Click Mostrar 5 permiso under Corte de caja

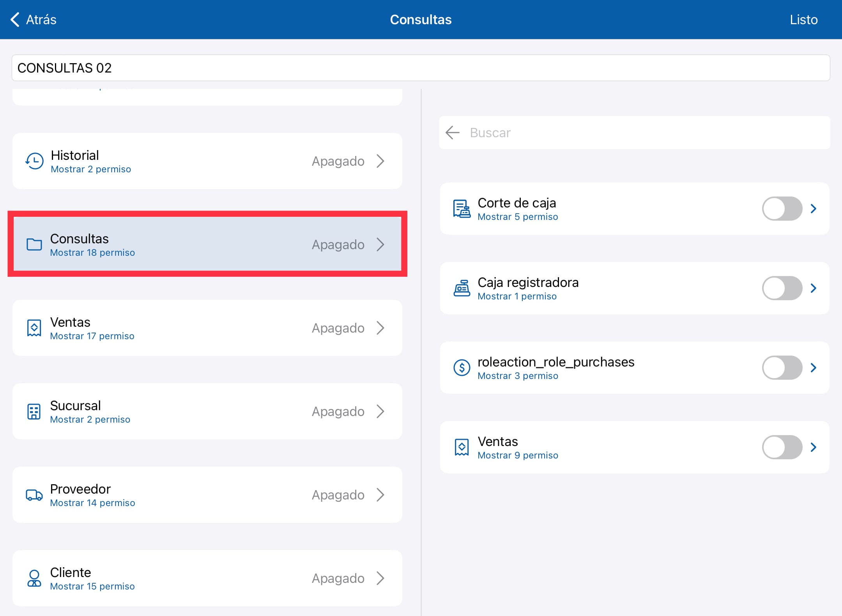(x=518, y=217)
